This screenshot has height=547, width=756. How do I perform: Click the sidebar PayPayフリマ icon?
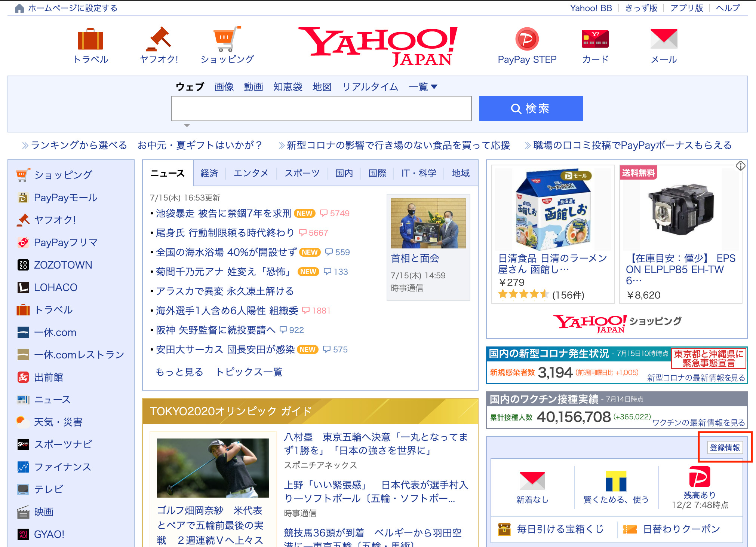[23, 242]
